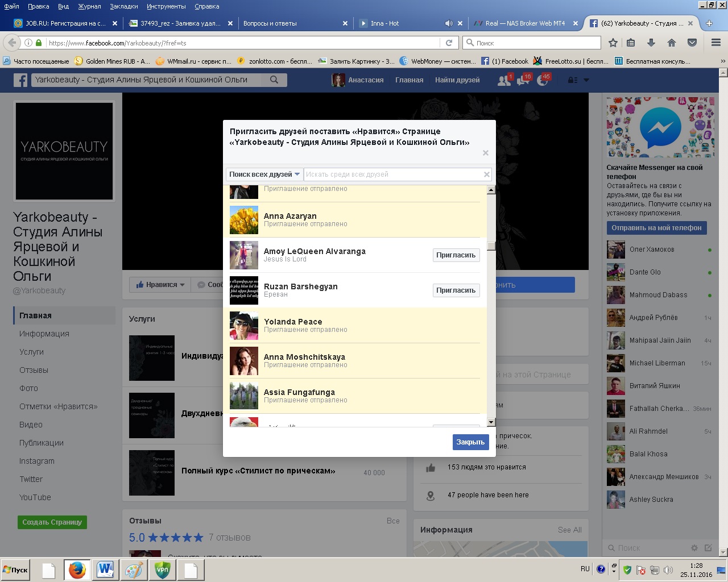Invite Amoy LeQueen Alvaranga with Пригласить
728x582 pixels.
click(x=456, y=255)
